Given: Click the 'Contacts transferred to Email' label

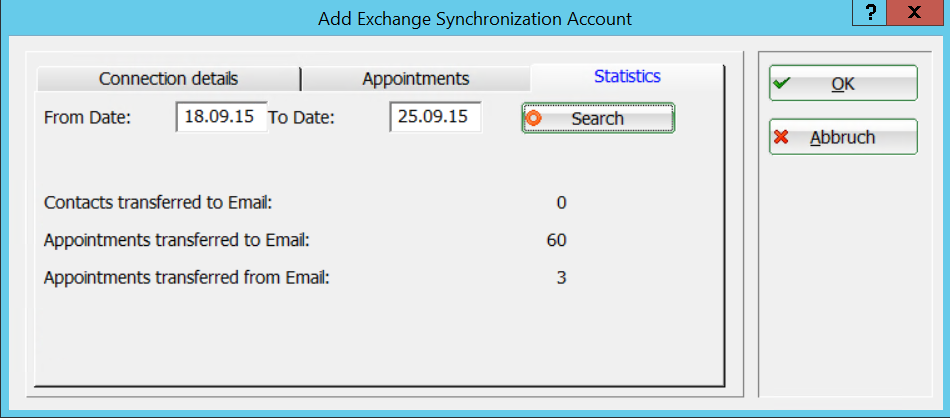Looking at the screenshot, I should (158, 203).
